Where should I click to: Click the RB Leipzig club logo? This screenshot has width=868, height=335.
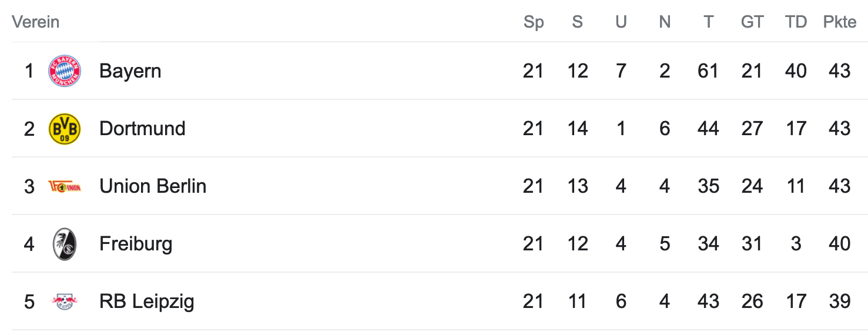click(65, 301)
